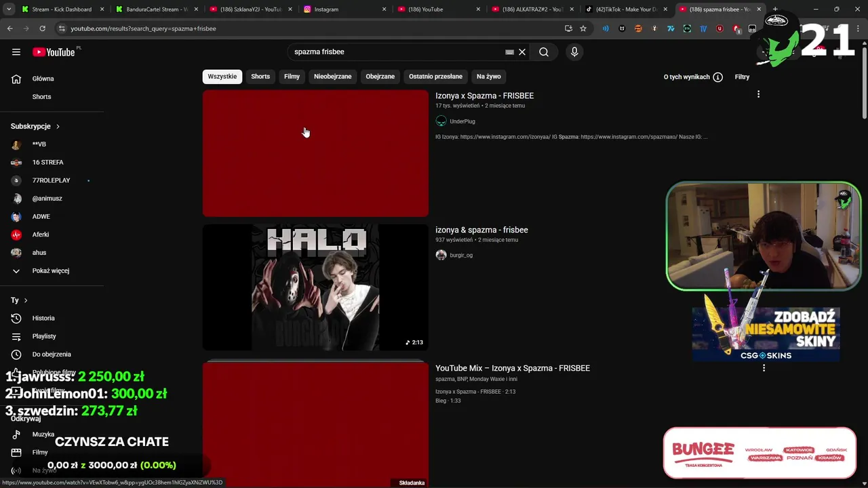Image resolution: width=868 pixels, height=488 pixels.
Task: View site information icon in address bar
Action: pos(61,28)
